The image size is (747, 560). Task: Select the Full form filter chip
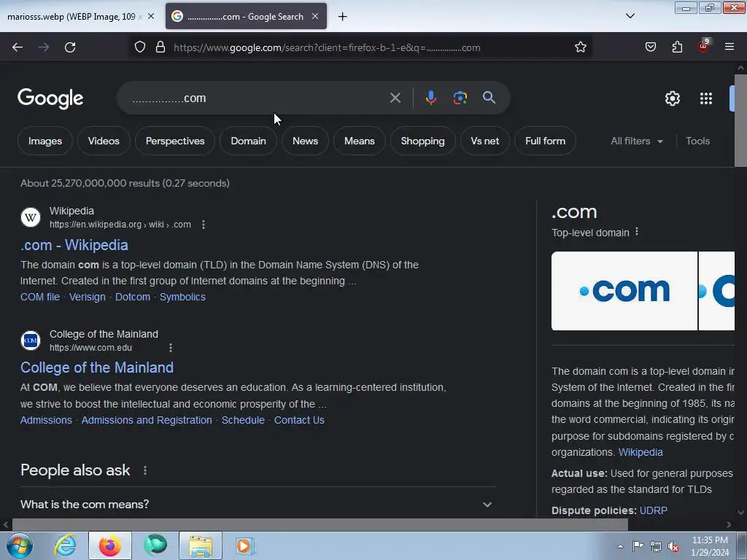coord(546,141)
